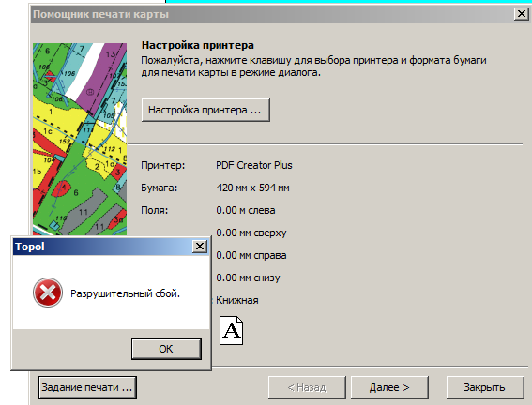Screen dimensions: 532x405
Task: Click the 'Разрушительный сбой.' error message
Action: (x=125, y=293)
